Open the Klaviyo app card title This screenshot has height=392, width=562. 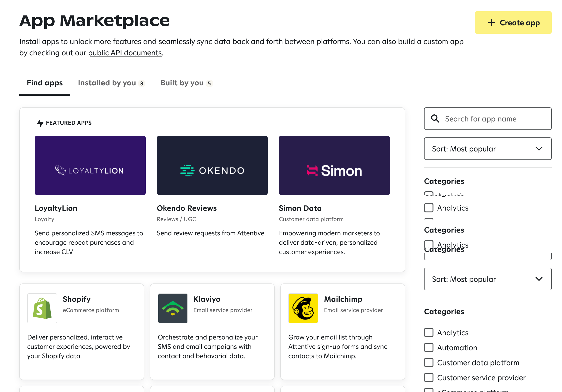(x=207, y=299)
